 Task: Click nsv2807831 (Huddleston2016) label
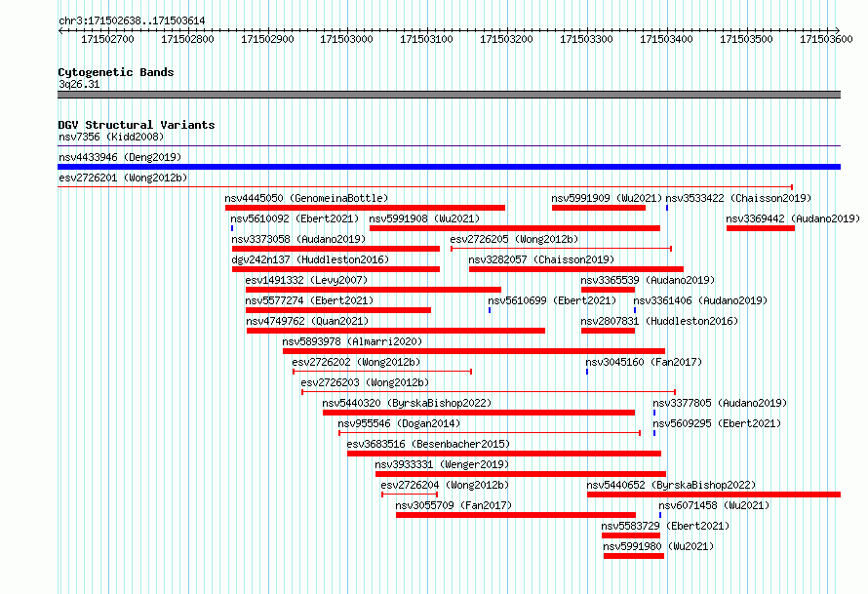click(659, 321)
